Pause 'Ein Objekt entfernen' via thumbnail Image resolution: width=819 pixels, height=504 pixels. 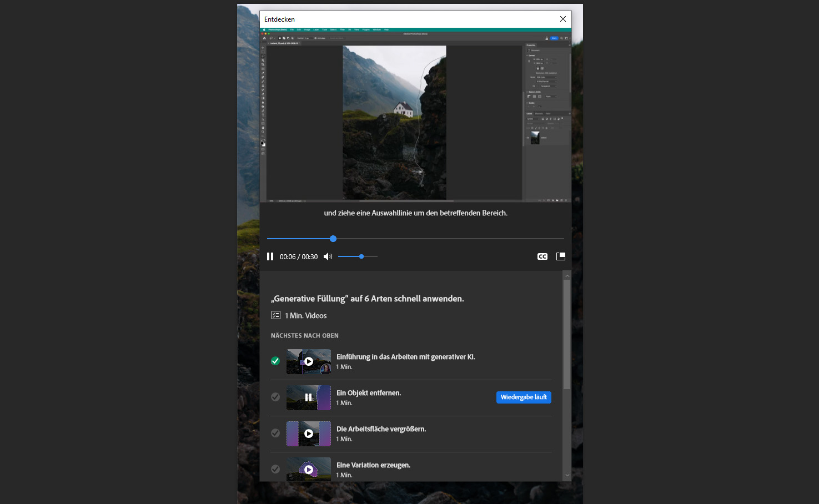(309, 397)
